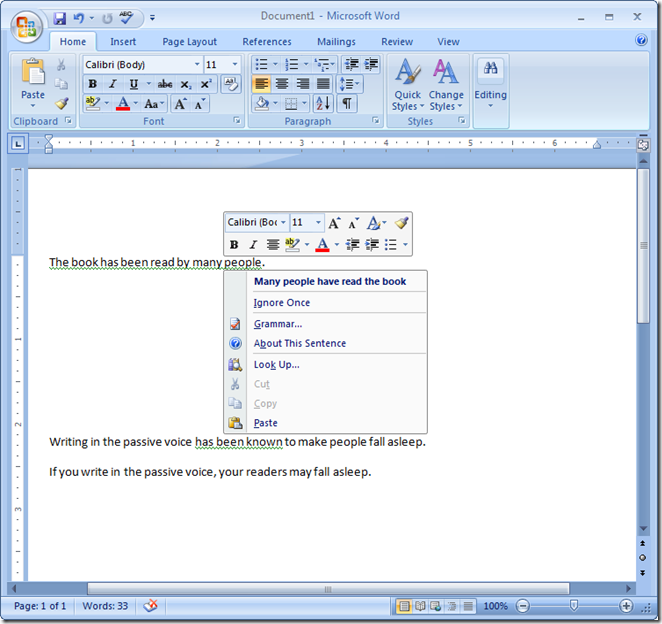Click the mini toolbar Grow Font button
662x624 pixels.
[x=334, y=222]
